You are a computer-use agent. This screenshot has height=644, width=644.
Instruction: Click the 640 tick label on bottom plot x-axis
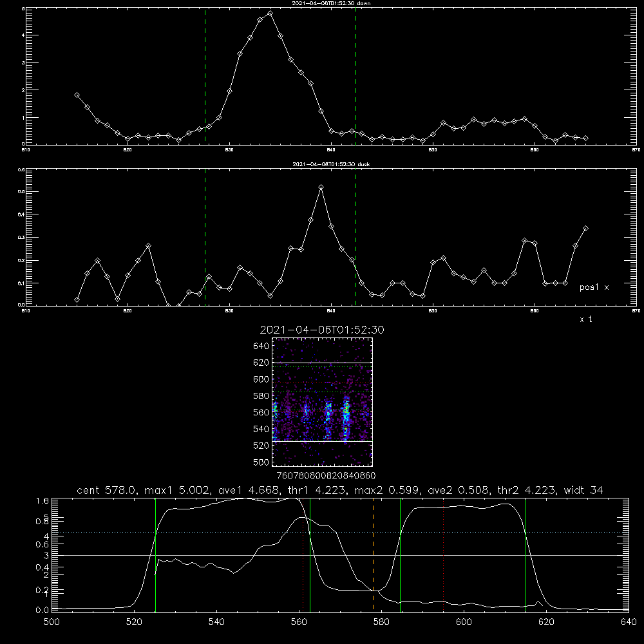point(629,621)
